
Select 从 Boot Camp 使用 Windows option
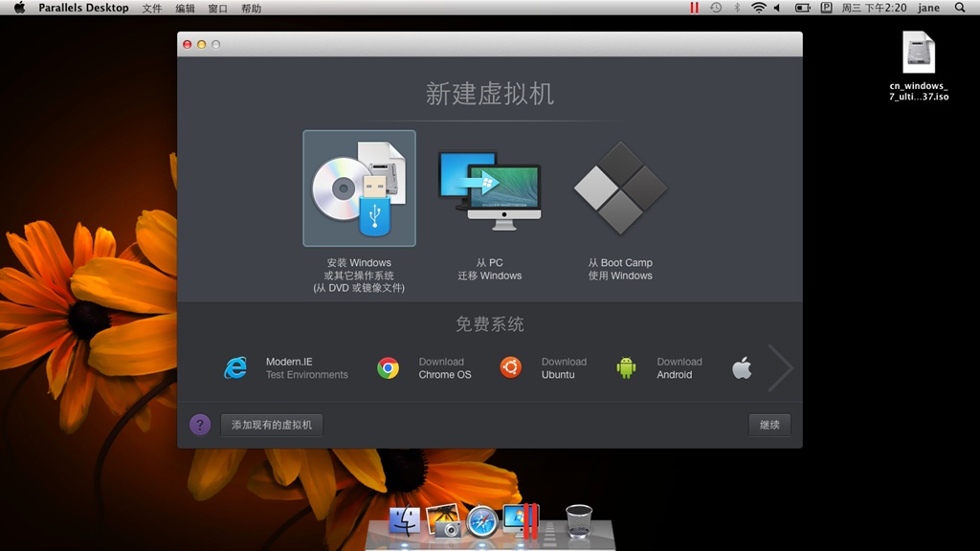click(619, 187)
